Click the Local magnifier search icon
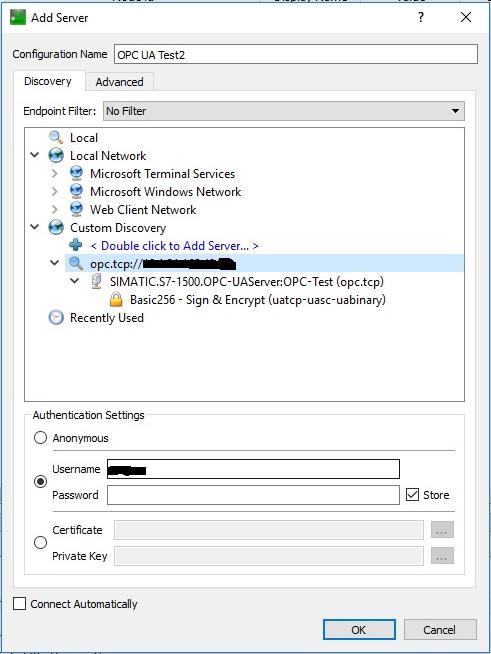 (x=56, y=137)
